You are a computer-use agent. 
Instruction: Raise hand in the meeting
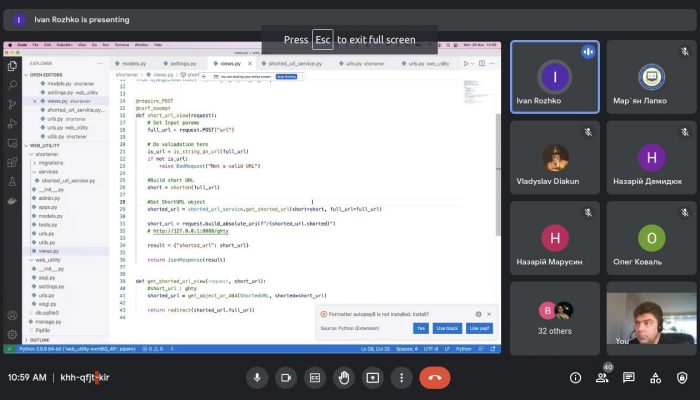344,377
